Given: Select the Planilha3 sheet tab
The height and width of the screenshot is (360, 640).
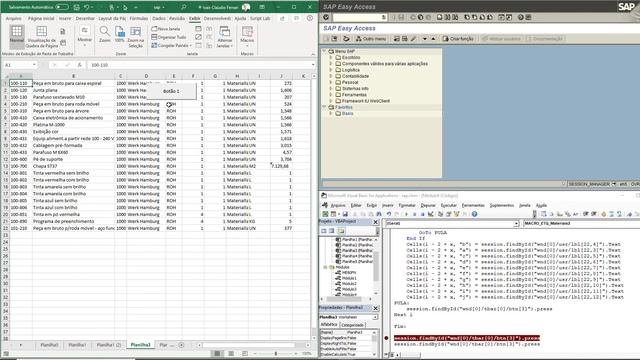Looking at the screenshot, I should [x=140, y=345].
